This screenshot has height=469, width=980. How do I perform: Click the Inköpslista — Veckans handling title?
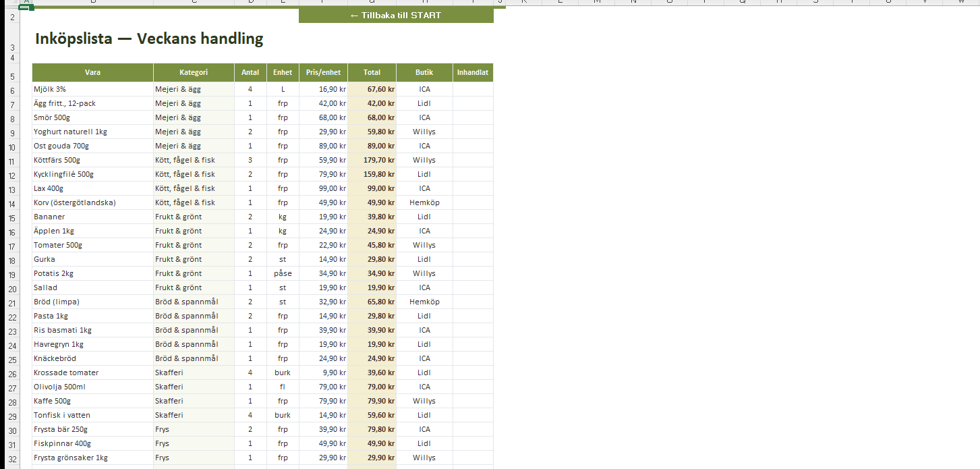click(x=149, y=38)
